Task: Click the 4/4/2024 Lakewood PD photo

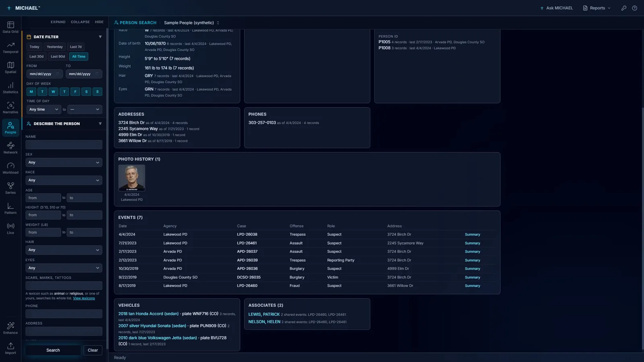Action: click(132, 178)
